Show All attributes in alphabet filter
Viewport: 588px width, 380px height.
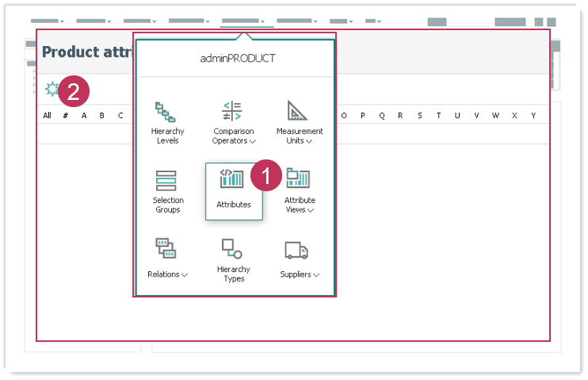(48, 116)
